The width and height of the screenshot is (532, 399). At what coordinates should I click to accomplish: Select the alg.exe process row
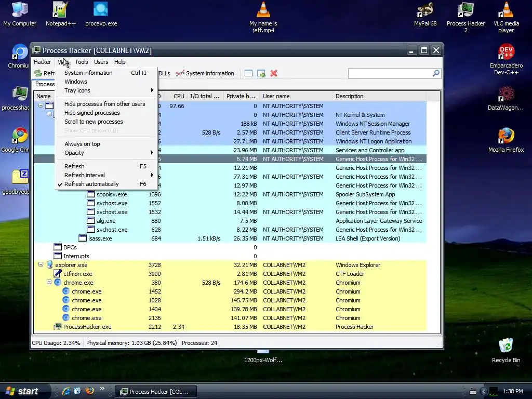(x=230, y=221)
